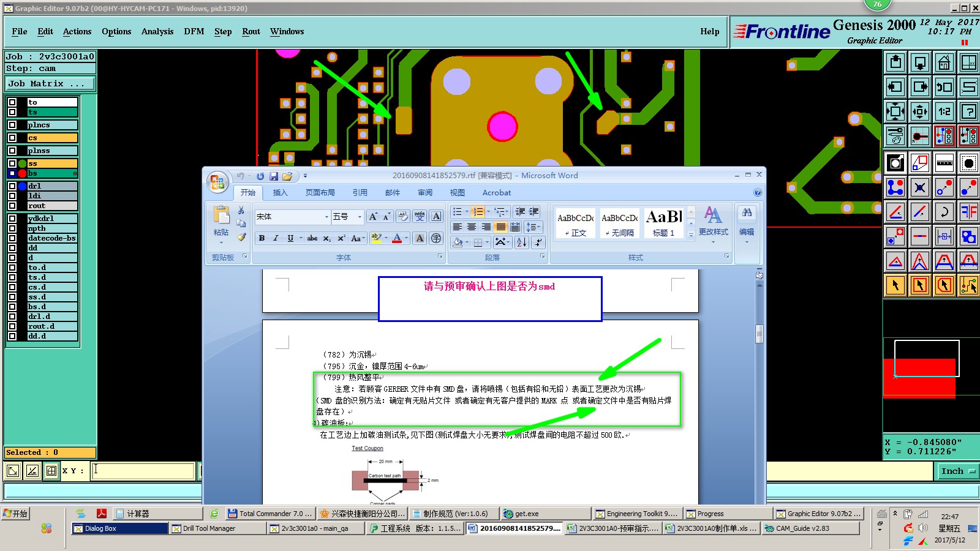Click the black octagon pad feature icon
The height and width of the screenshot is (551, 980).
coord(969,163)
